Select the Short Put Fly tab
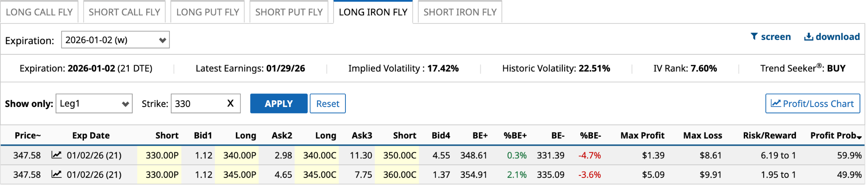The image size is (868, 186). coord(289,12)
